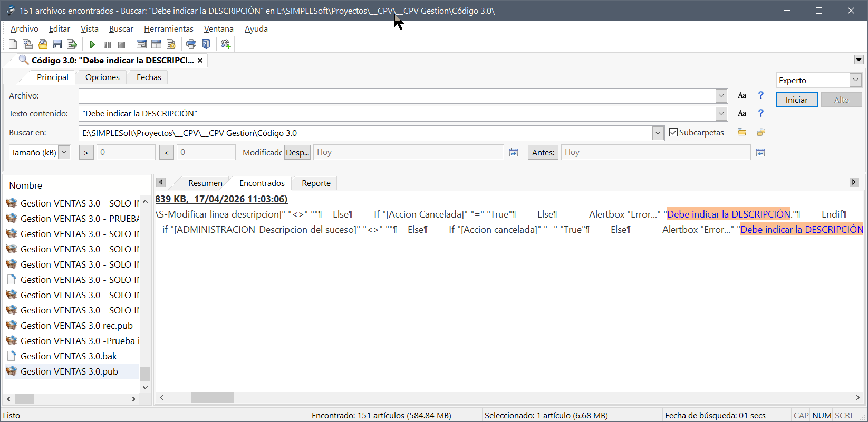The height and width of the screenshot is (422, 868).
Task: Open the Tamaño (kB) unit dropdown
Action: coord(64,152)
